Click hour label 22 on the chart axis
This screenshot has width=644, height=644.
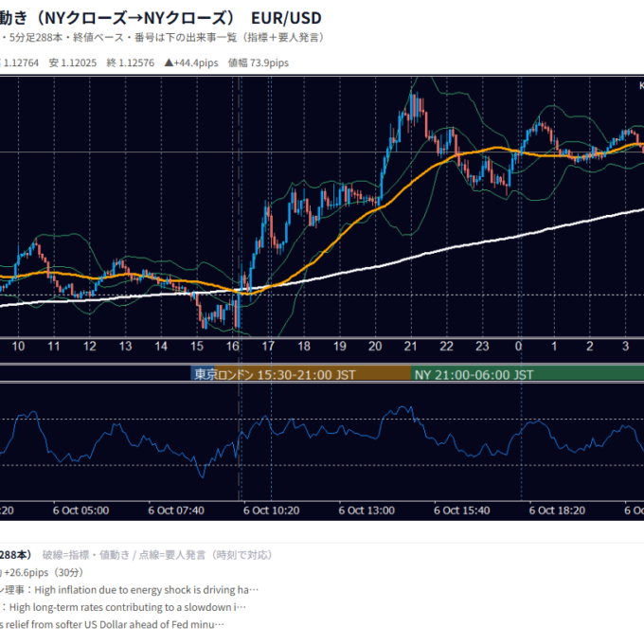point(446,347)
